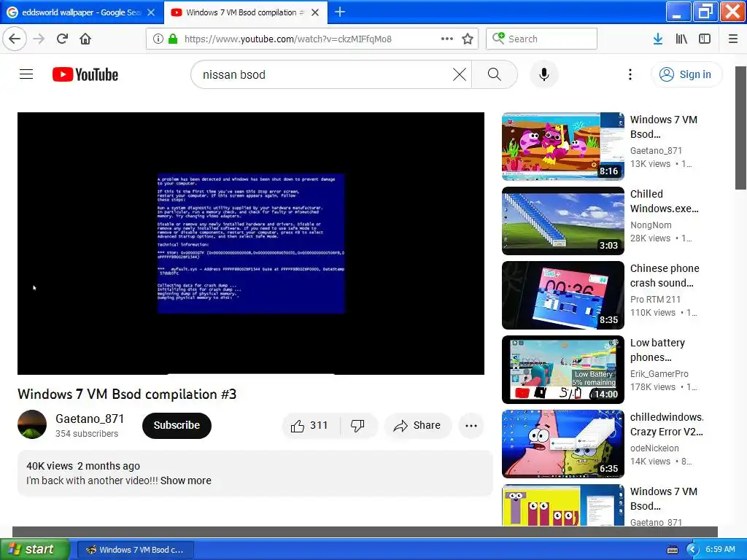Share the video

click(x=417, y=425)
